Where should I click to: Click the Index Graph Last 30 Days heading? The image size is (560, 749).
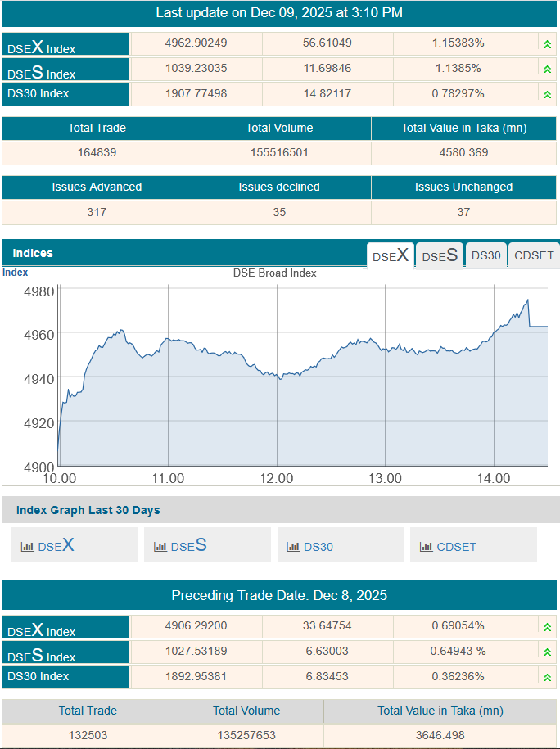[88, 510]
